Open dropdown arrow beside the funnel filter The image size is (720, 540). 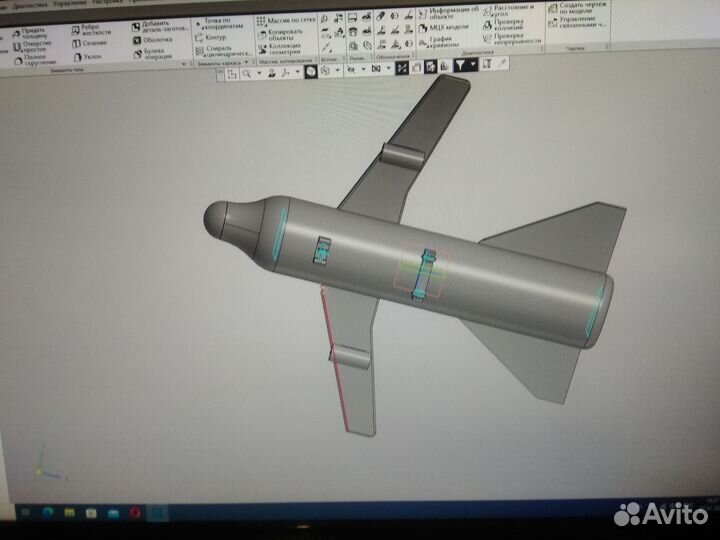tap(473, 66)
